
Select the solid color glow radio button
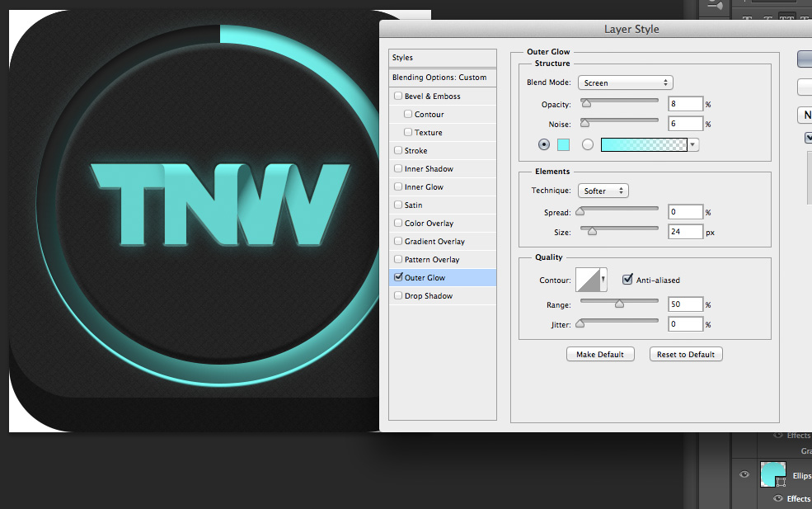tap(544, 144)
